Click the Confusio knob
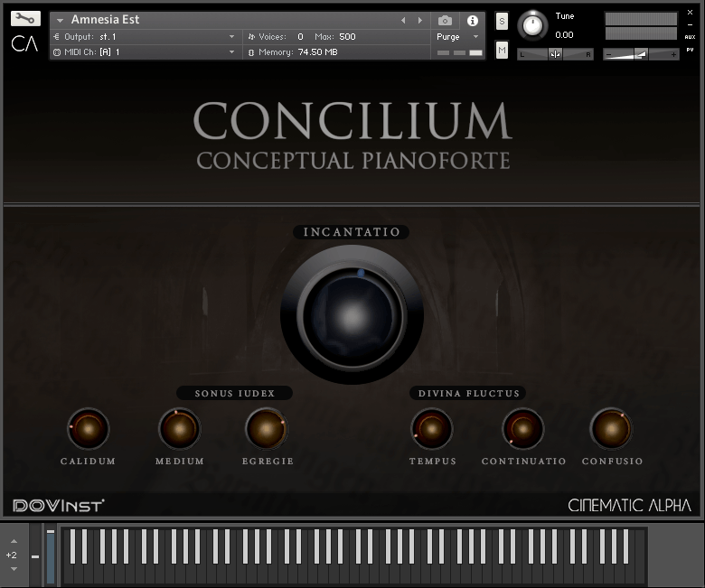The height and width of the screenshot is (588, 705). point(611,428)
